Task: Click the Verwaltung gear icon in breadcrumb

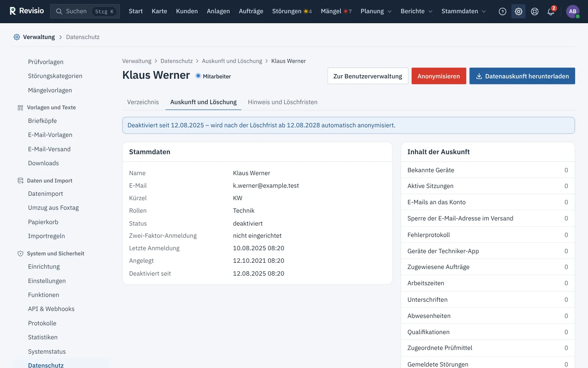Action: [17, 37]
